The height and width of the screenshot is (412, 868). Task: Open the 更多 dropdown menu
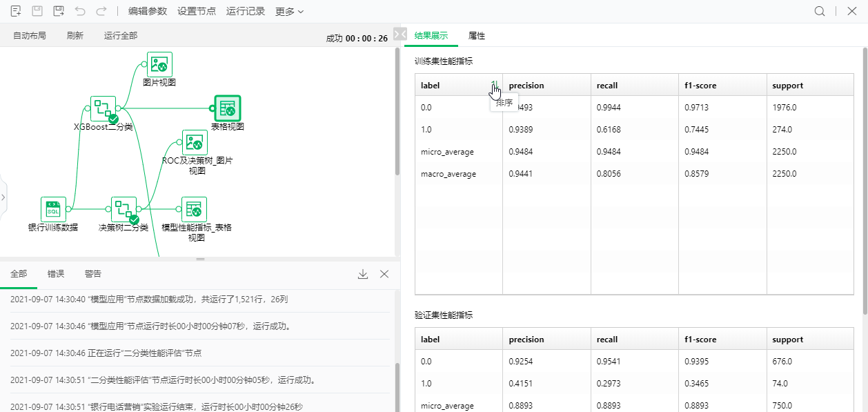(x=289, y=11)
